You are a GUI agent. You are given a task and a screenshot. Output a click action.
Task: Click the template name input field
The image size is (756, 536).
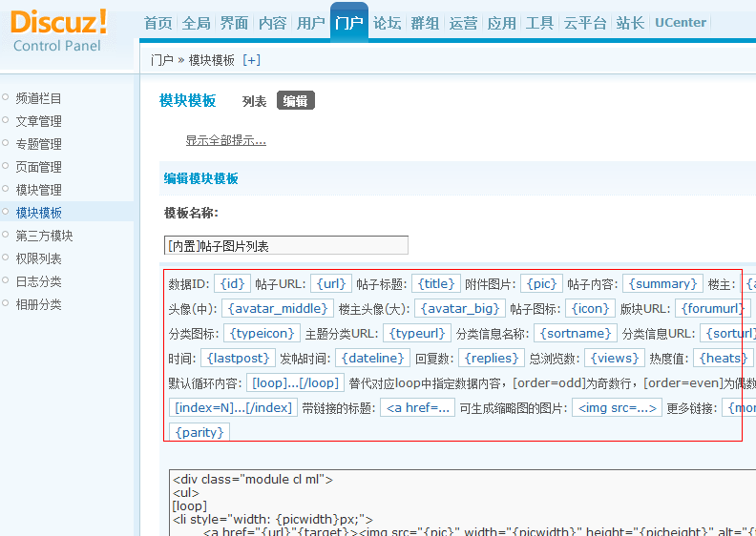coord(285,245)
